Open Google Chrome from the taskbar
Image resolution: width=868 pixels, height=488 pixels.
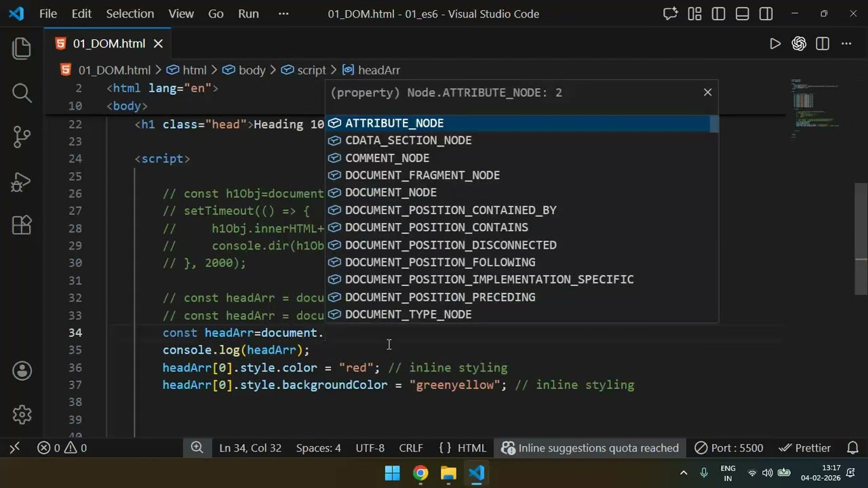tap(420, 473)
